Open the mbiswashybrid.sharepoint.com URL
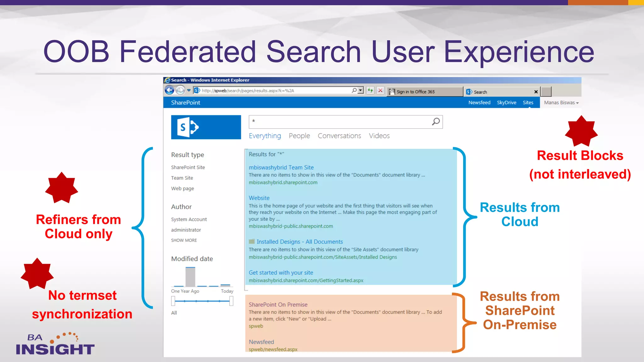The image size is (644, 362). (283, 183)
